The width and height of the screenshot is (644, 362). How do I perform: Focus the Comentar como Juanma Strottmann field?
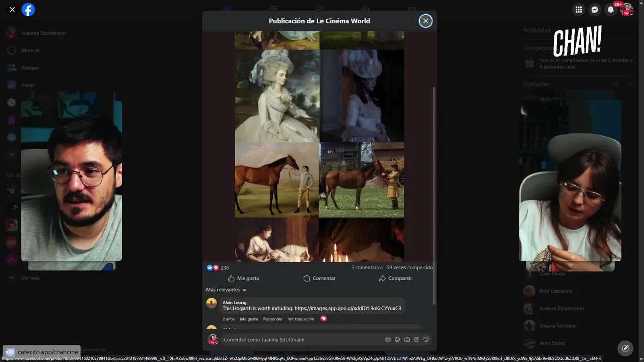click(x=302, y=340)
